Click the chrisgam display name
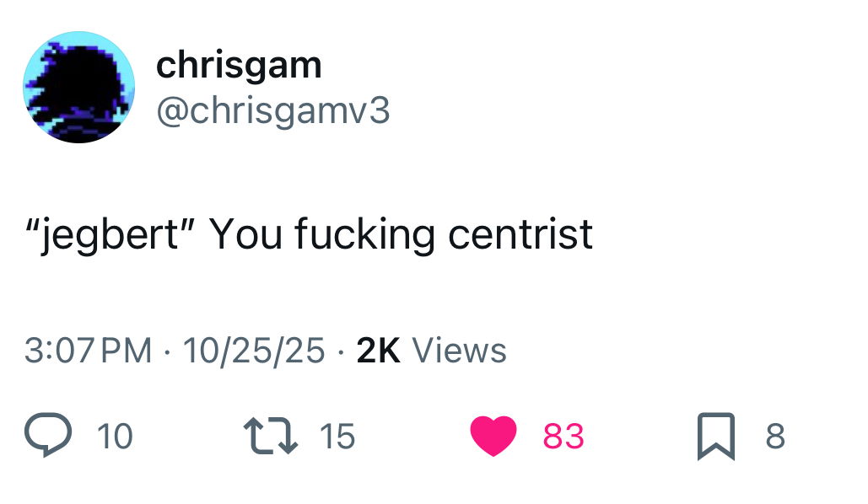868x504 pixels. point(239,66)
